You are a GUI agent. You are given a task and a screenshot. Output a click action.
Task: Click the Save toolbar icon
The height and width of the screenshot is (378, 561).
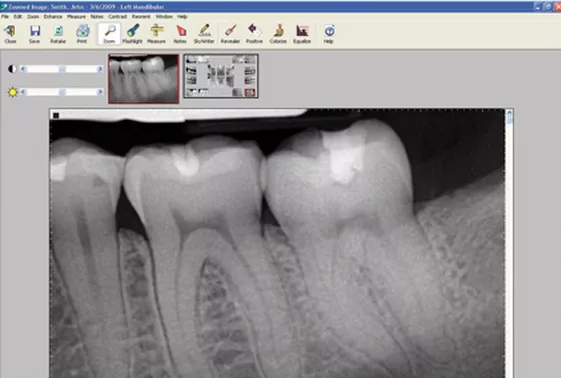point(34,34)
